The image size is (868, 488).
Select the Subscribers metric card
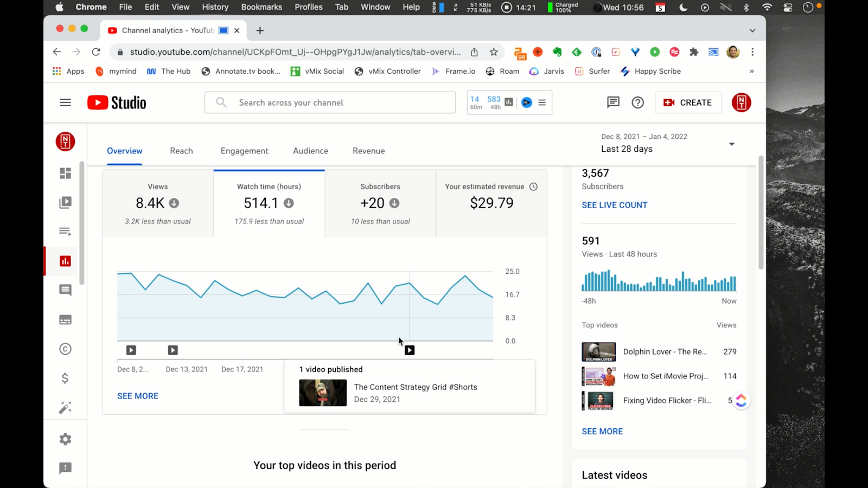click(x=380, y=203)
